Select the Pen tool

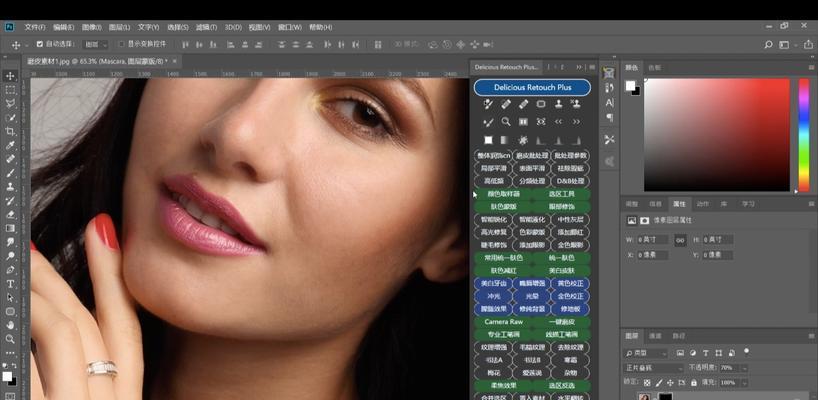[10, 270]
